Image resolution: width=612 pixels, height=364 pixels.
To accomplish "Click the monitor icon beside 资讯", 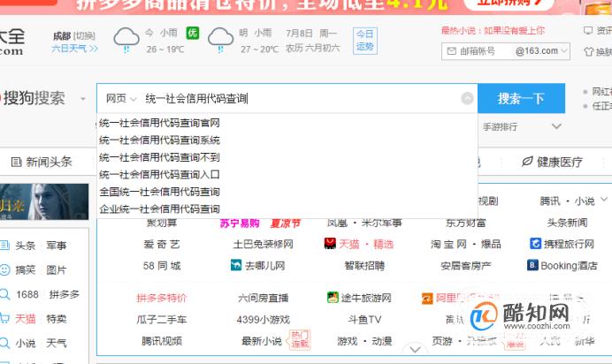I will pyautogui.click(x=588, y=30).
